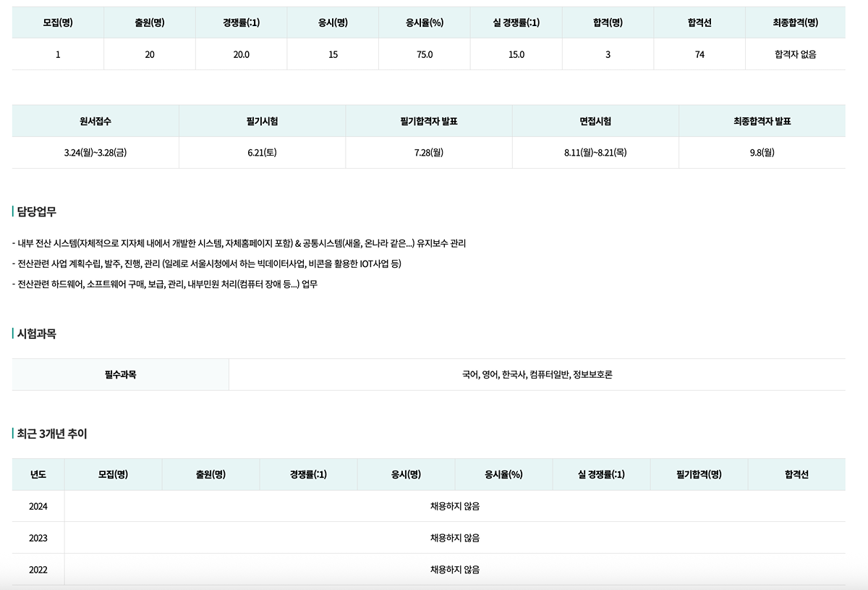This screenshot has width=868, height=590.
Task: Select the 합격선 value 74
Action: pyautogui.click(x=699, y=54)
